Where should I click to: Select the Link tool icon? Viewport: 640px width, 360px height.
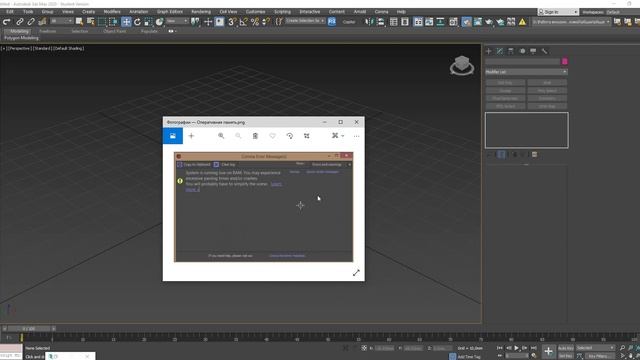19,22
